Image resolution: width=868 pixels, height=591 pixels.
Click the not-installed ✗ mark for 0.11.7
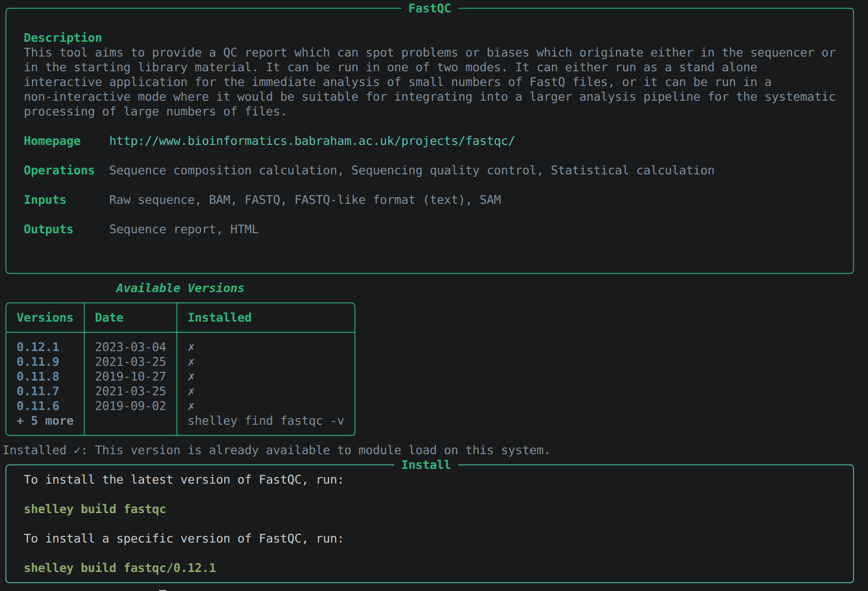click(191, 392)
